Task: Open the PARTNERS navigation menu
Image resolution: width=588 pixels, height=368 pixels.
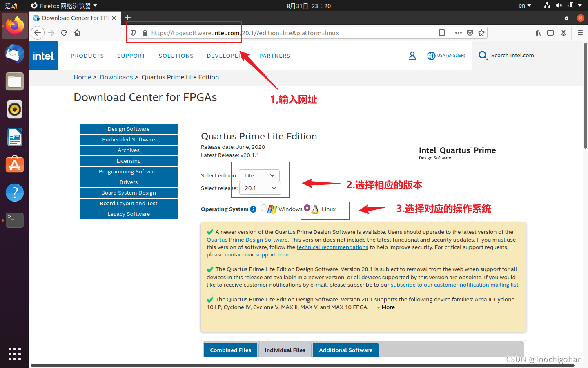Action: pyautogui.click(x=274, y=56)
